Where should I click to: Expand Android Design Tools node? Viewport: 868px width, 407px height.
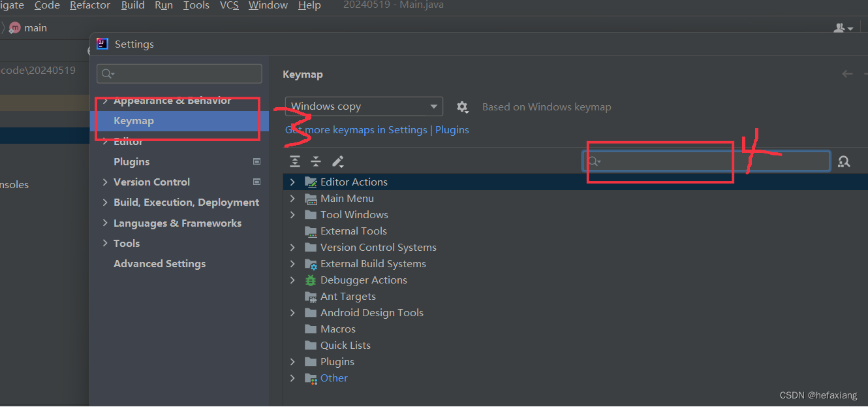pyautogui.click(x=292, y=313)
